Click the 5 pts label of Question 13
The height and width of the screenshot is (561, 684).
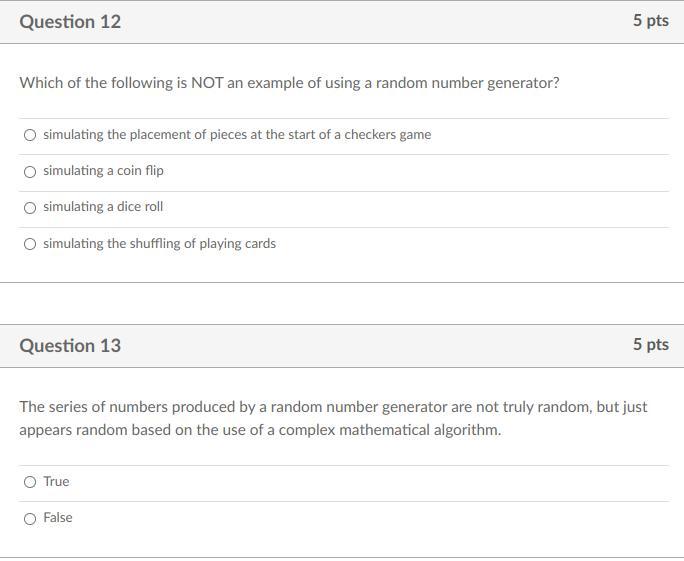pos(650,344)
